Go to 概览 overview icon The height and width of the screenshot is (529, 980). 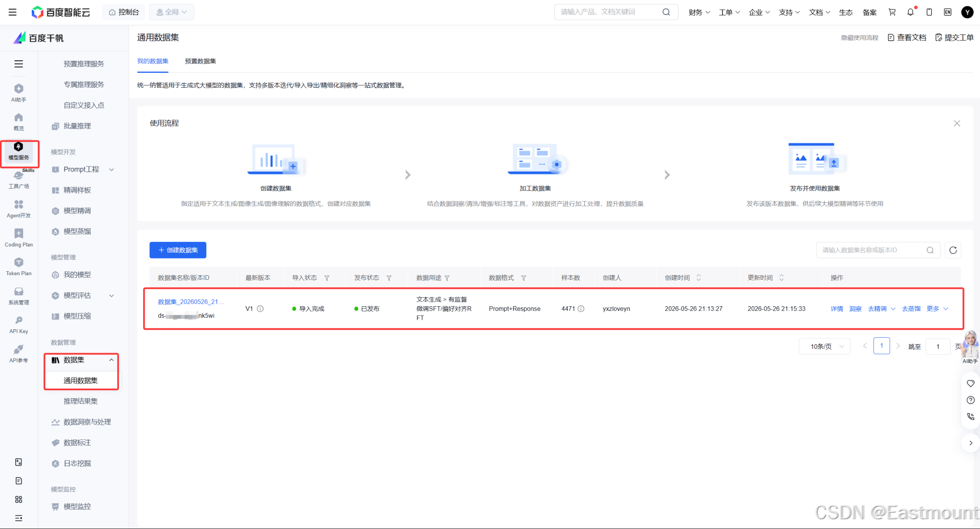coord(18,121)
